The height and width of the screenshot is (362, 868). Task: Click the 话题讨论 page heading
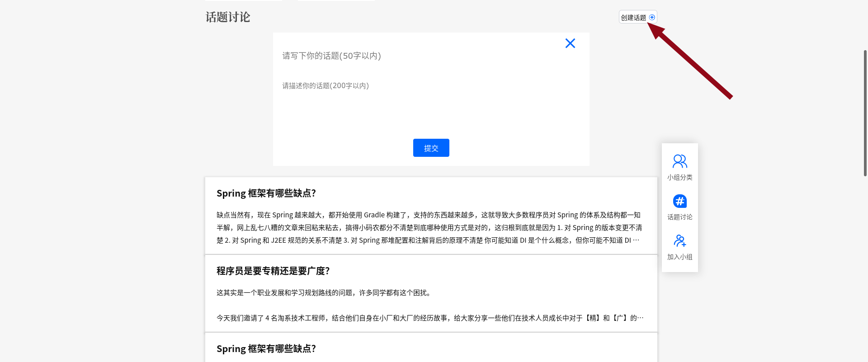[x=228, y=17]
